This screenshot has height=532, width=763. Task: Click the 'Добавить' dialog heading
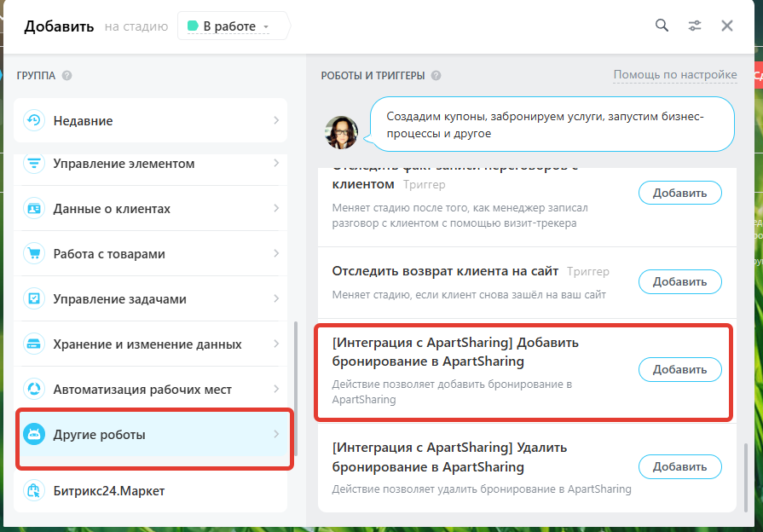pos(59,26)
